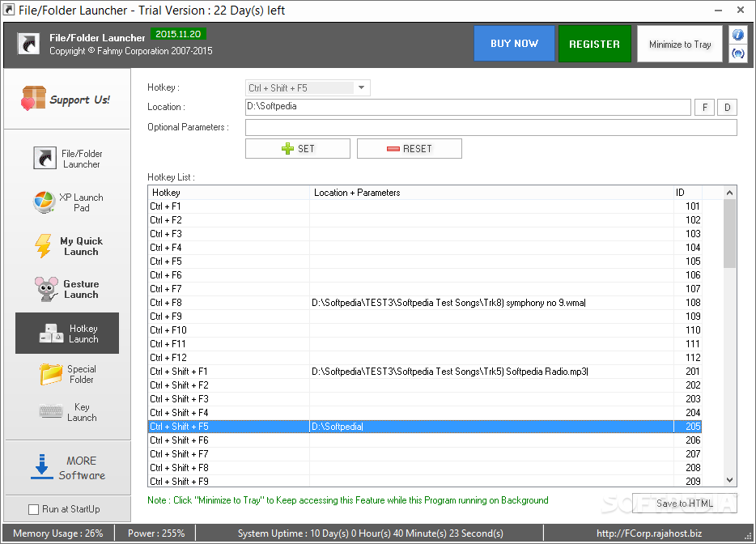Select the Ctrl + F4 row
This screenshot has height=544, width=756.
tap(424, 248)
